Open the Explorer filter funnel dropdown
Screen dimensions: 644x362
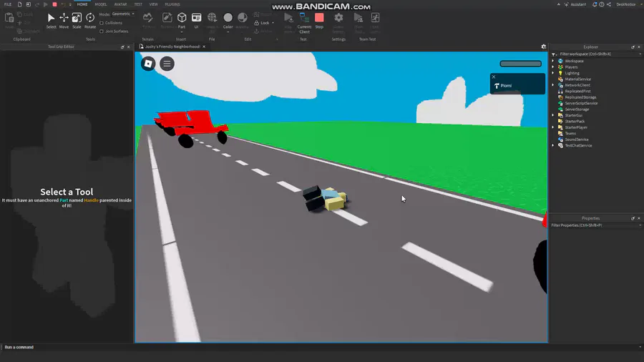pos(554,54)
